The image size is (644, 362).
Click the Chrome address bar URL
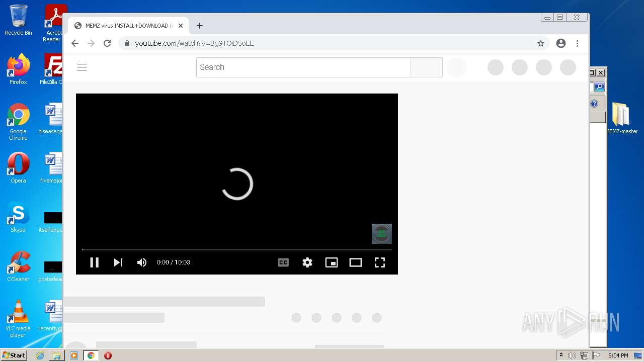click(x=194, y=43)
